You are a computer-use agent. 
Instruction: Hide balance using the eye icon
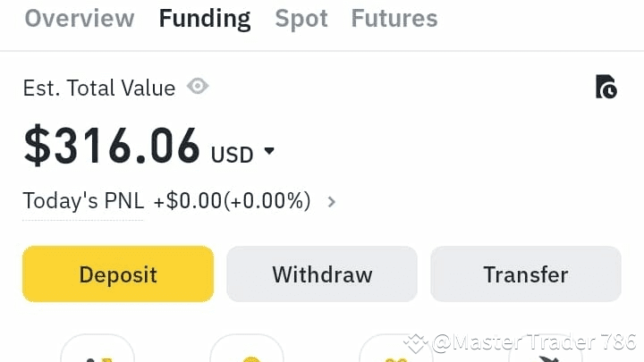pos(198,87)
